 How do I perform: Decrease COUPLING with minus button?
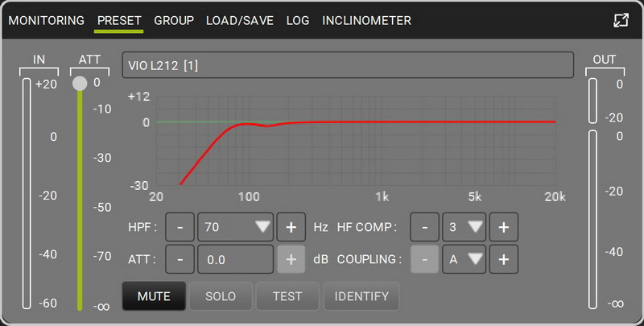425,259
